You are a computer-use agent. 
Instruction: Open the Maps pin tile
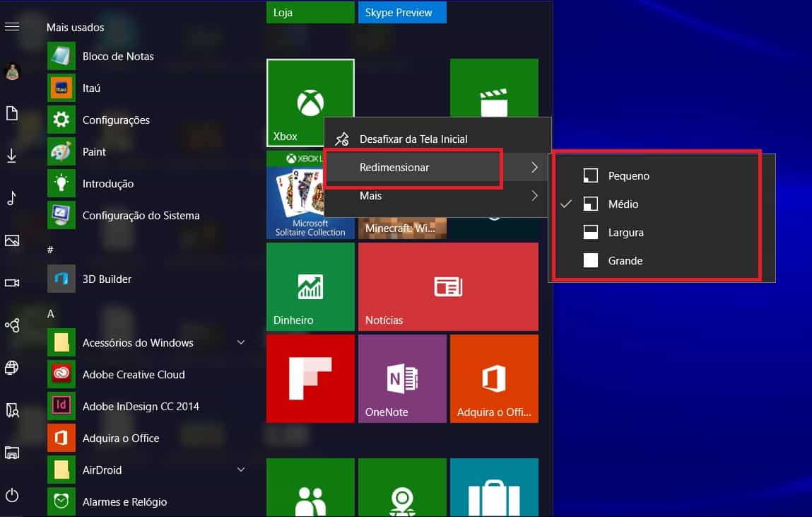coord(402,487)
